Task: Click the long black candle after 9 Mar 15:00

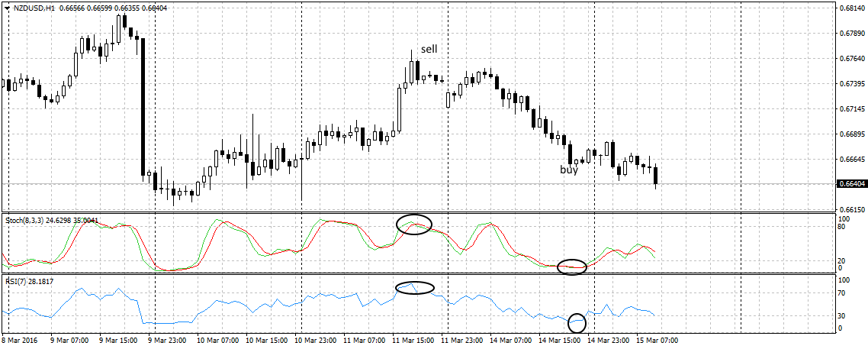Action: 143,107
